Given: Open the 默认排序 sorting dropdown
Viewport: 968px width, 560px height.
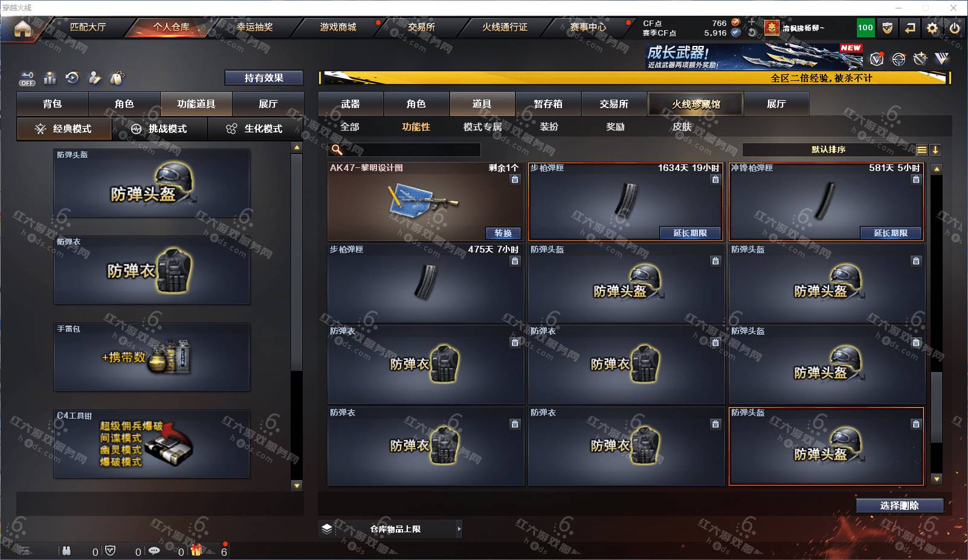Looking at the screenshot, I should pyautogui.click(x=828, y=150).
